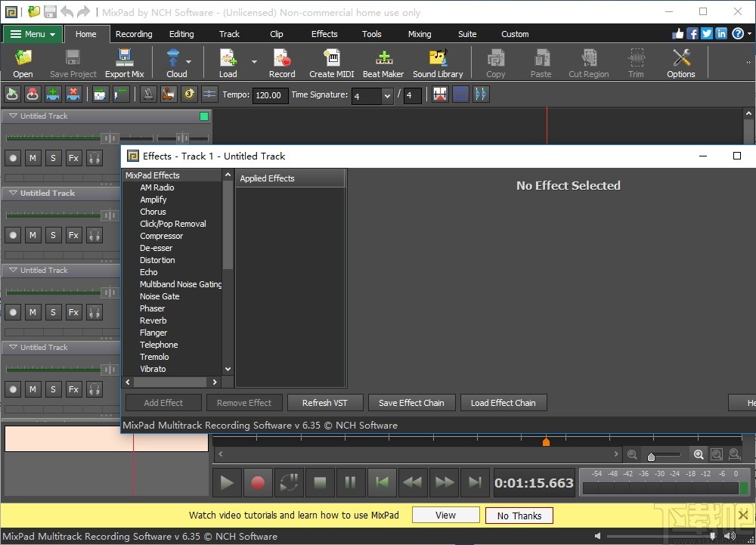Open the Sound Library

pos(438,63)
